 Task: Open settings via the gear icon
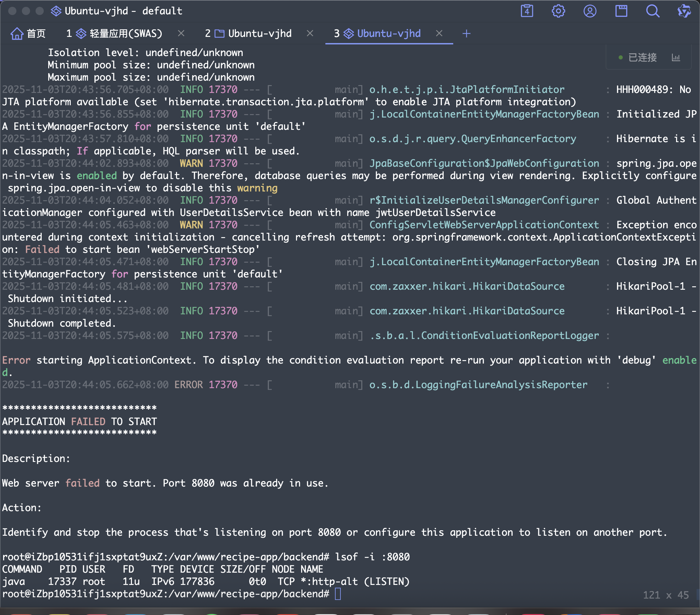[558, 11]
